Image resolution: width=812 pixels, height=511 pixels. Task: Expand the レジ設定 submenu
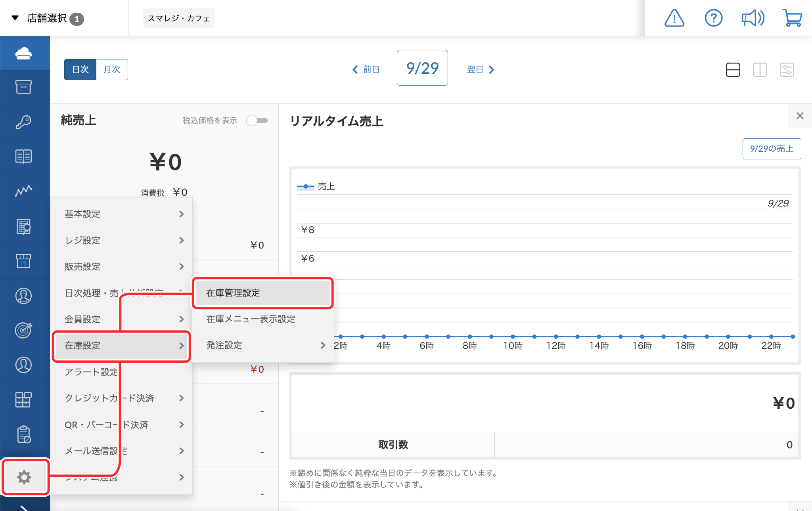tap(122, 240)
